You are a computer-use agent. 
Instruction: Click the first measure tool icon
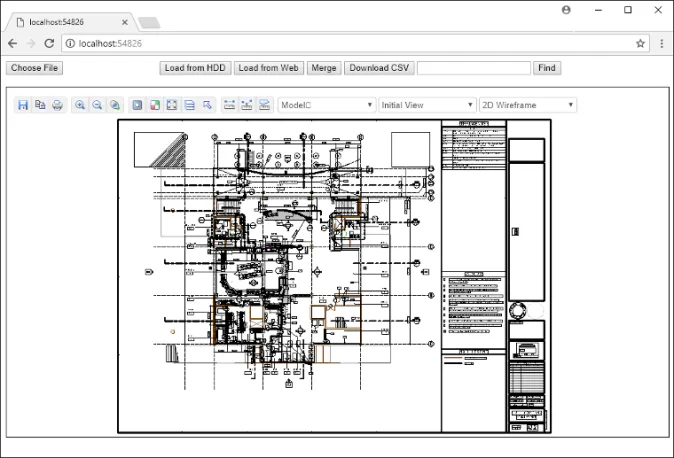[x=230, y=105]
